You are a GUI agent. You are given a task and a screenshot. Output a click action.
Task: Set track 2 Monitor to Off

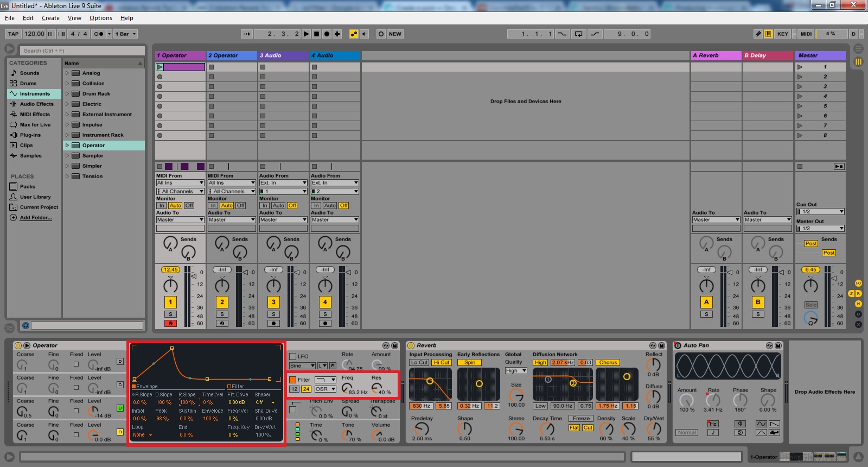[x=241, y=206]
